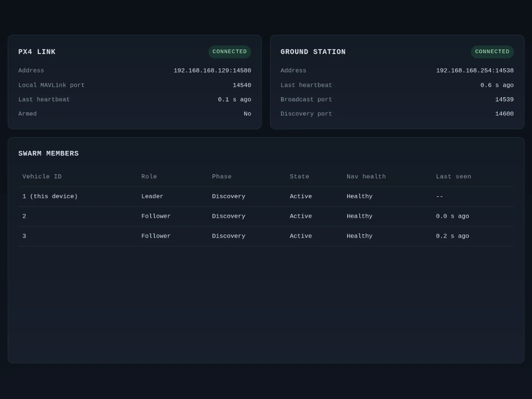Click the Armed value No
532x399 pixels.
(x=247, y=114)
